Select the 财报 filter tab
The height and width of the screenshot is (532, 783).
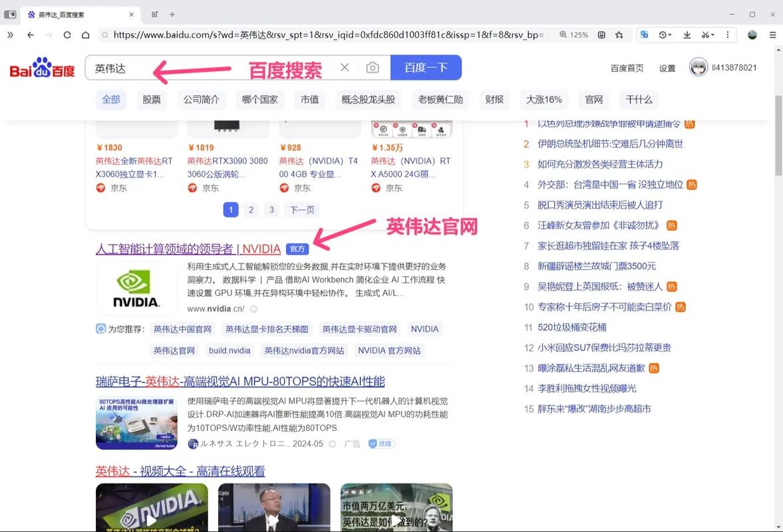pos(494,99)
